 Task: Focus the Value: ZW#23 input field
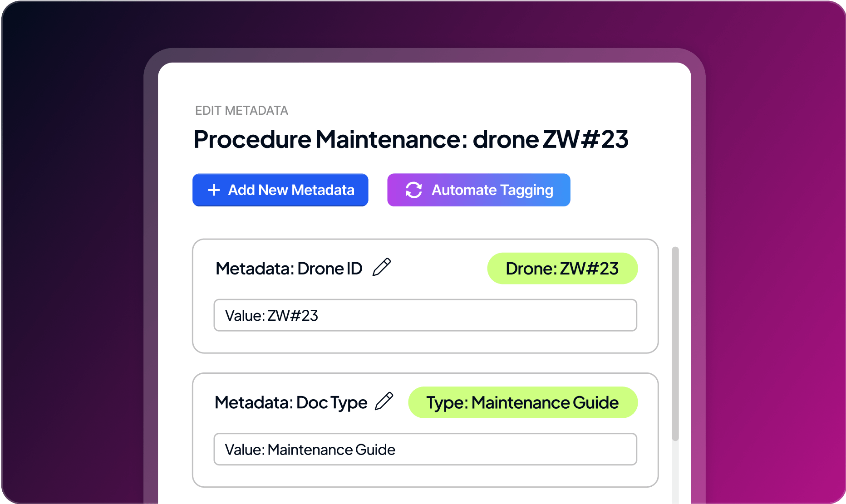tap(425, 315)
